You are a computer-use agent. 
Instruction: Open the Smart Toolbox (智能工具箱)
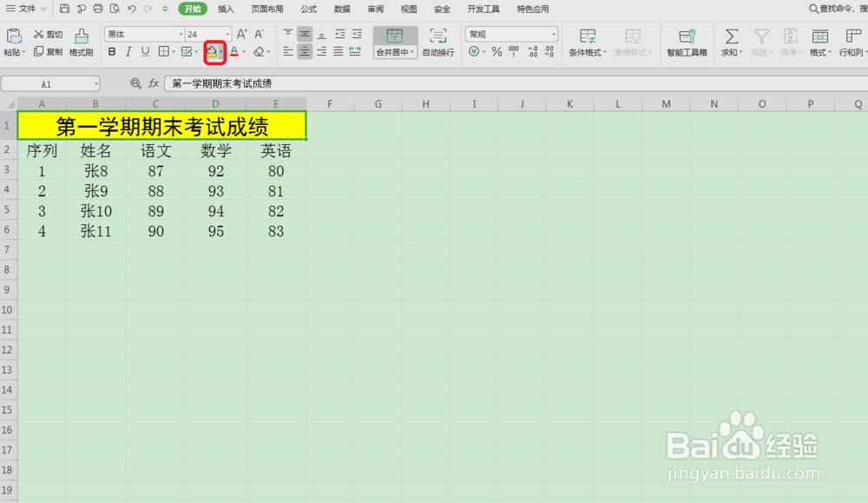(x=687, y=42)
